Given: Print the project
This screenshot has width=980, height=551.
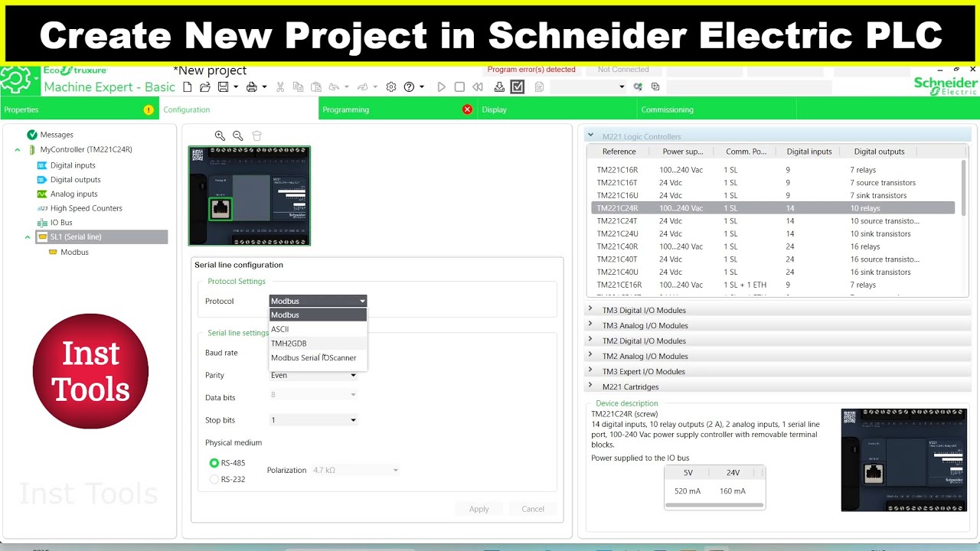Looking at the screenshot, I should pos(251,87).
